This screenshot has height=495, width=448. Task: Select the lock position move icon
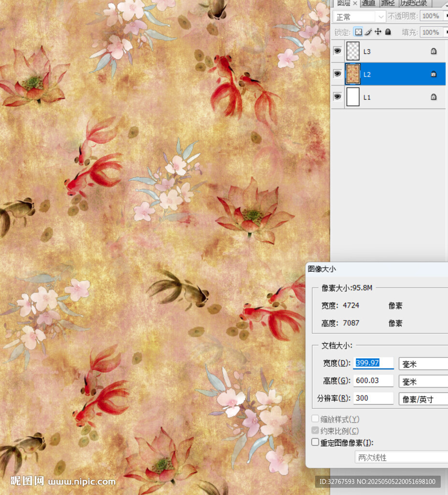pos(377,32)
